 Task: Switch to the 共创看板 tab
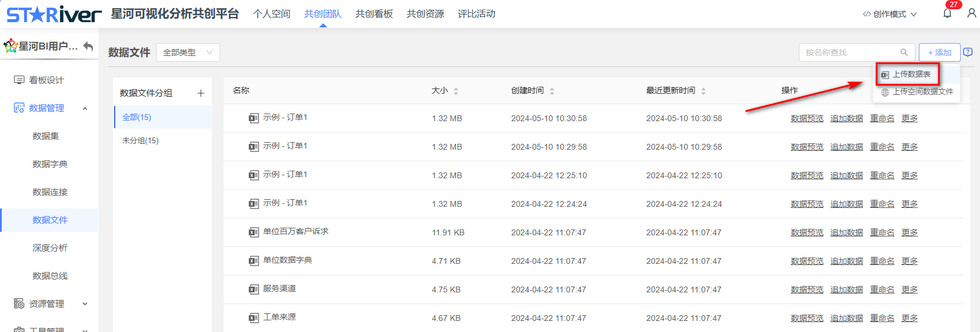374,14
